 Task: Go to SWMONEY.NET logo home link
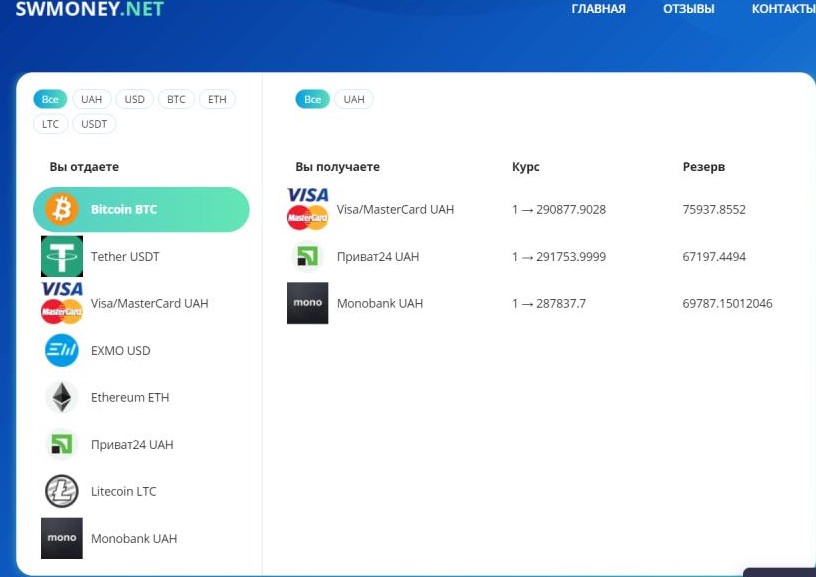(x=90, y=9)
